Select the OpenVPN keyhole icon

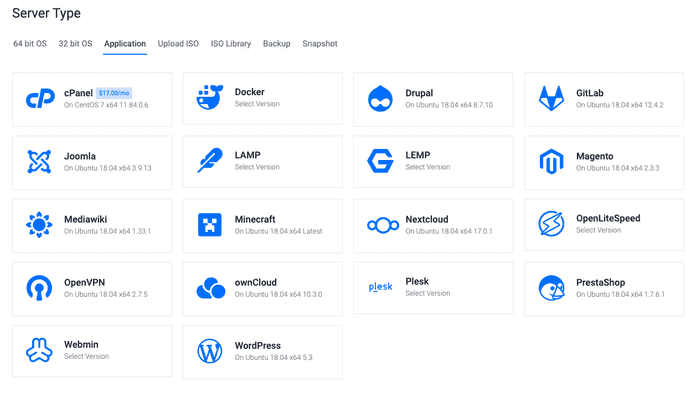coord(39,288)
